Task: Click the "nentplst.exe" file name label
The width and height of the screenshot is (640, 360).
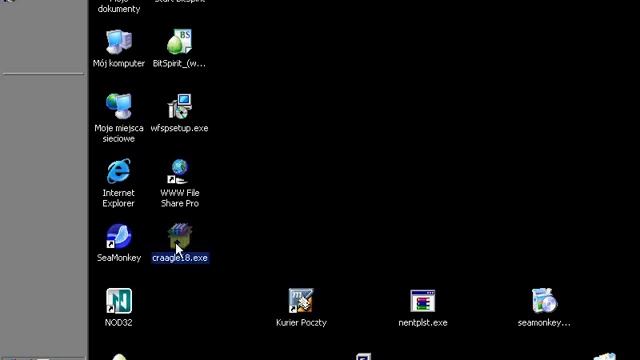Action: [x=423, y=323]
